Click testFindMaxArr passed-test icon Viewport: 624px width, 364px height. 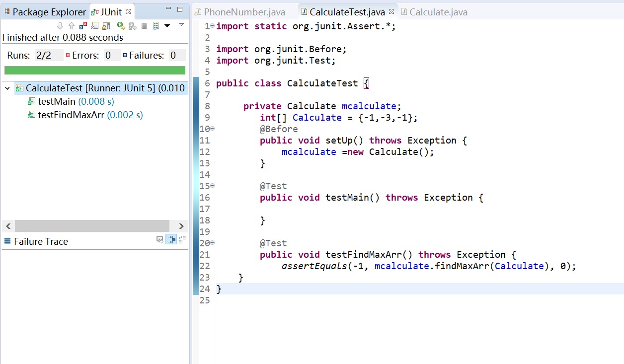tap(31, 115)
